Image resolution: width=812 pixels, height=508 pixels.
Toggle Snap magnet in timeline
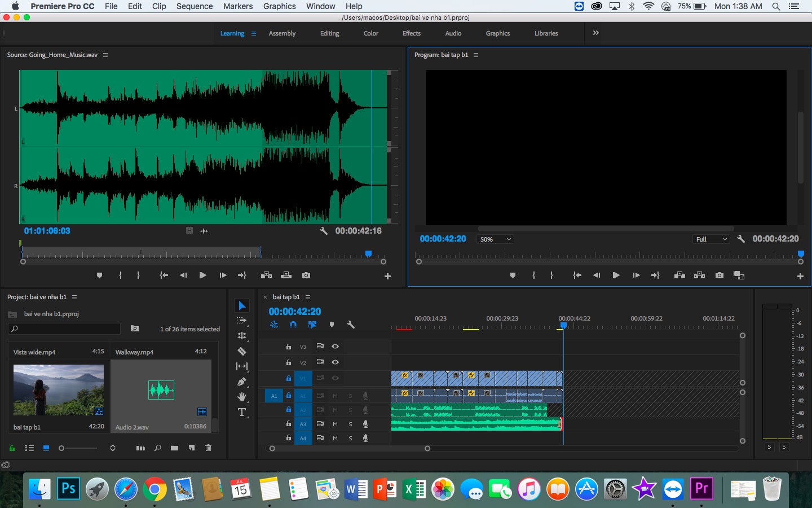tap(293, 325)
